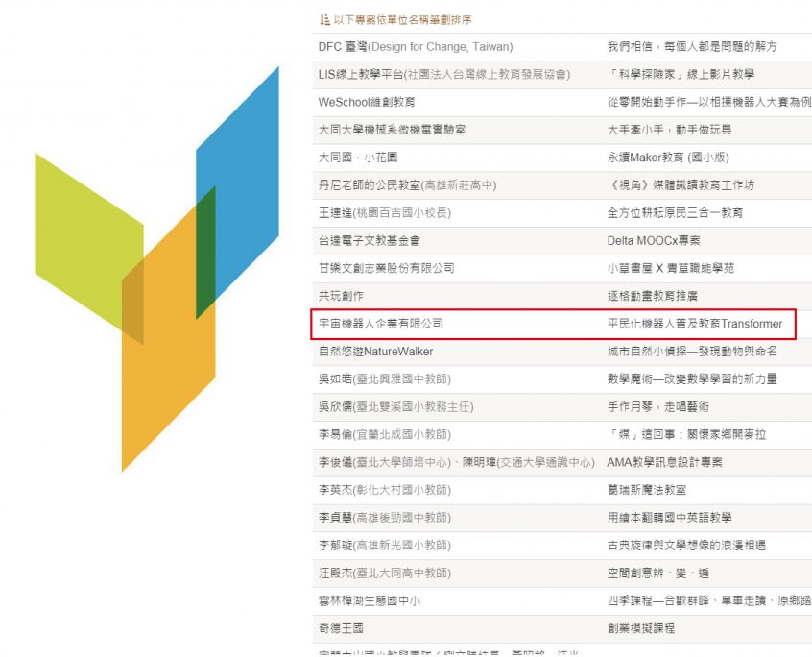This screenshot has height=657, width=812.
Task: Select the 甘樂文創志業股份有限公司 cell
Action: (x=386, y=268)
